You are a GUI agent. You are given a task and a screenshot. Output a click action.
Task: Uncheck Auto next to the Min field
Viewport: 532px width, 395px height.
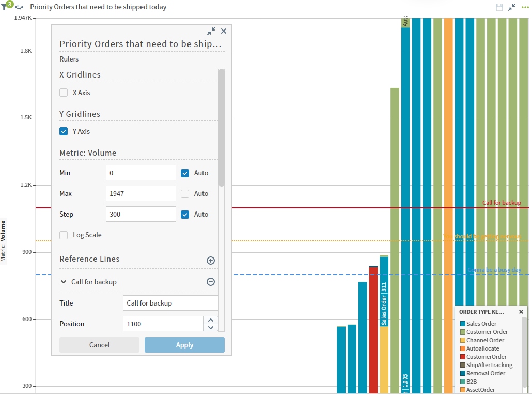pyautogui.click(x=184, y=173)
